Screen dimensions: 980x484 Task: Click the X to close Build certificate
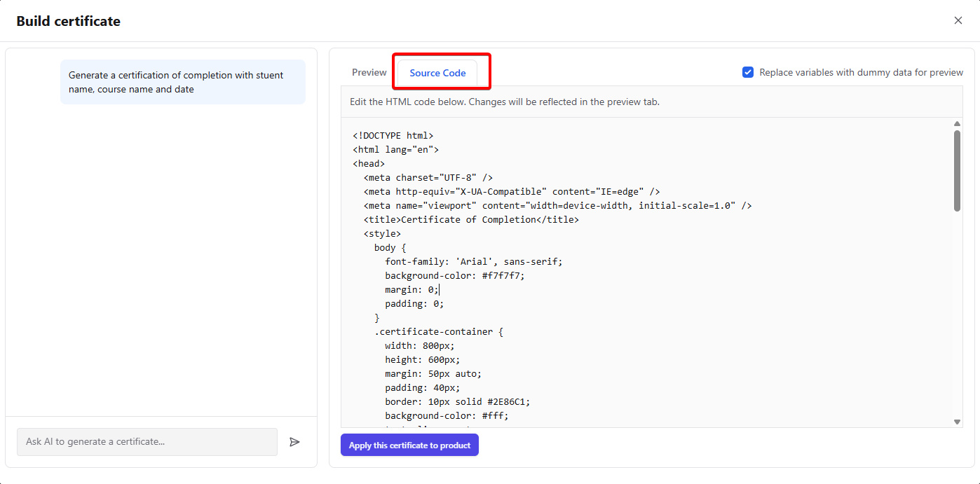point(958,20)
